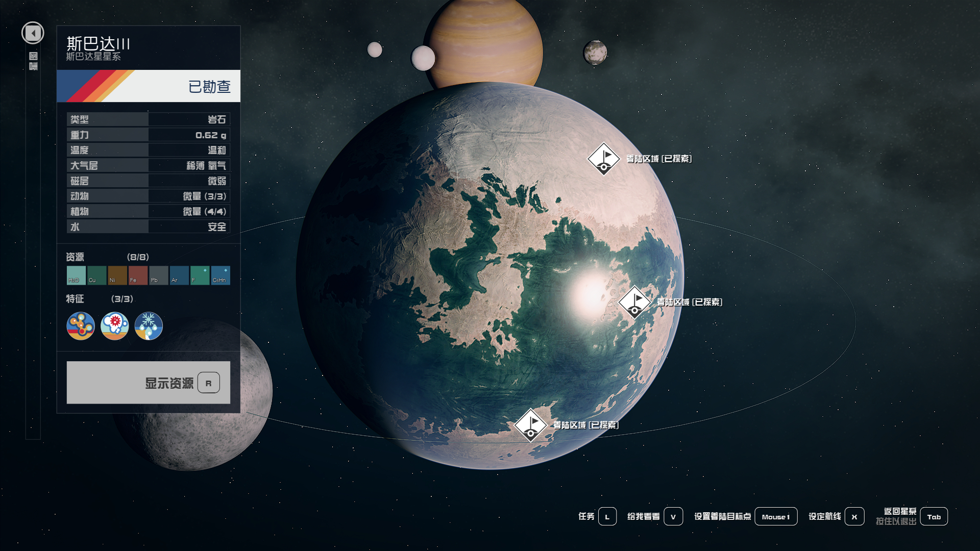Click the 设置着陆目标点 Mouse1 prompt
This screenshot has width=980, height=551.
click(x=746, y=516)
